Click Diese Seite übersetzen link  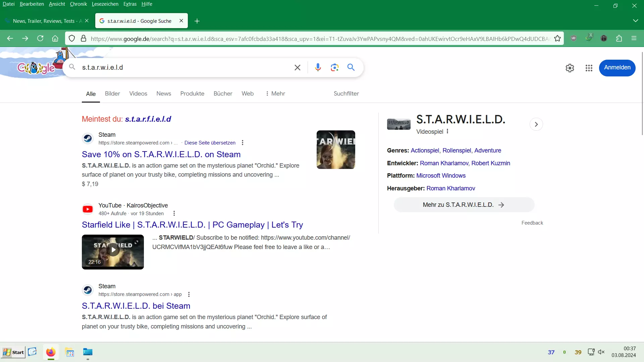click(210, 143)
